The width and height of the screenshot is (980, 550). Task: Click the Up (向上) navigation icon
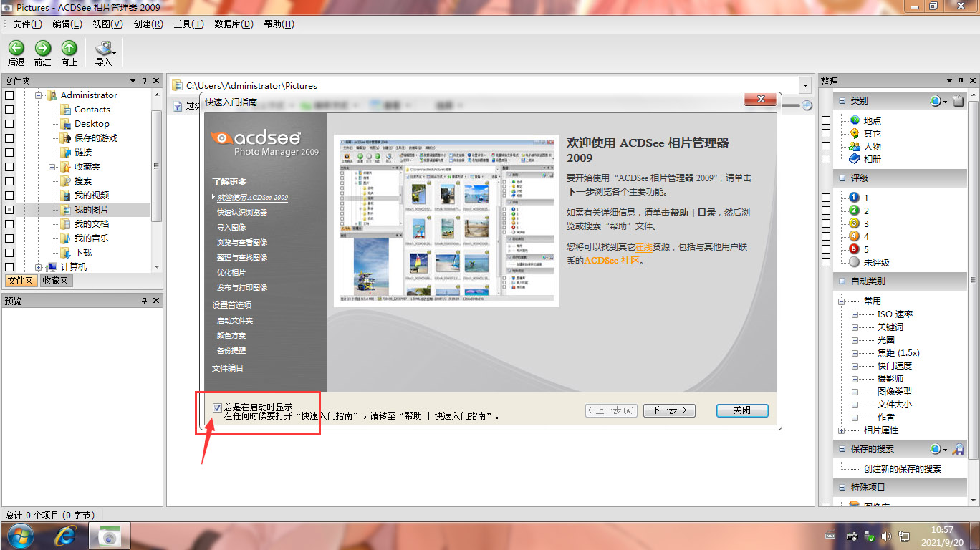[x=69, y=48]
